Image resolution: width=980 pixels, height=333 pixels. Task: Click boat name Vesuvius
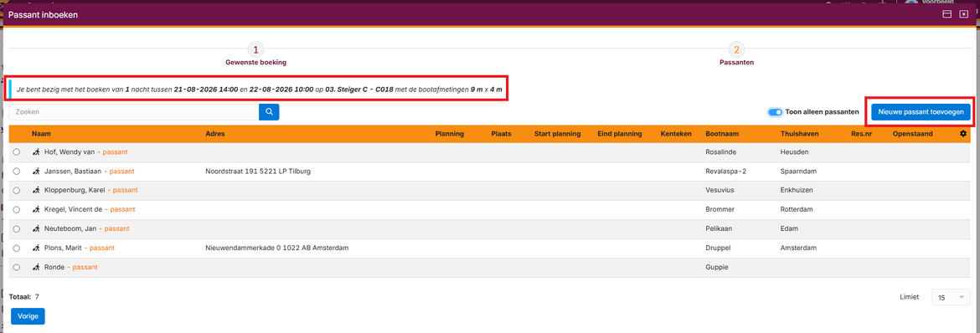click(x=720, y=190)
